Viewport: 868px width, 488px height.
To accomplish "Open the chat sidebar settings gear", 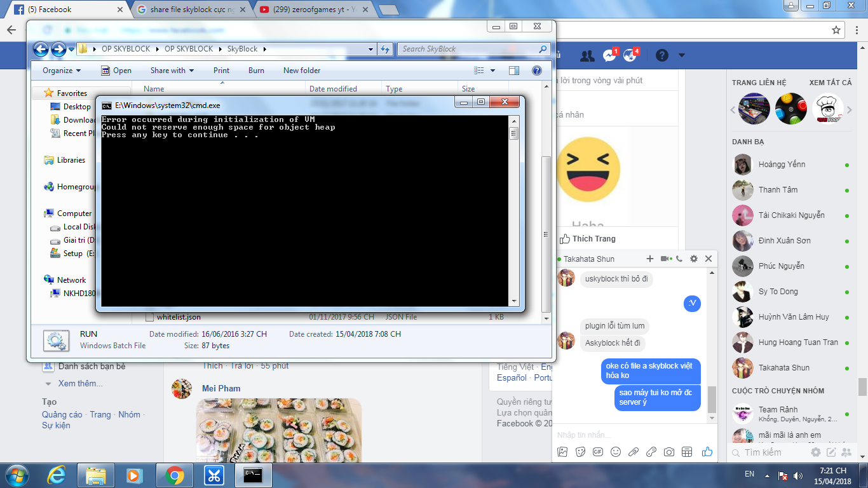I will point(816,452).
